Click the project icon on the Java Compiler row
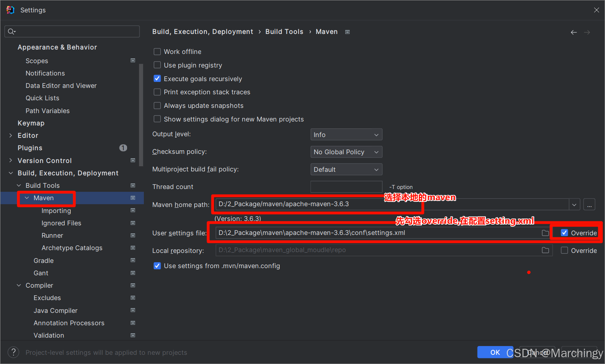 133,310
